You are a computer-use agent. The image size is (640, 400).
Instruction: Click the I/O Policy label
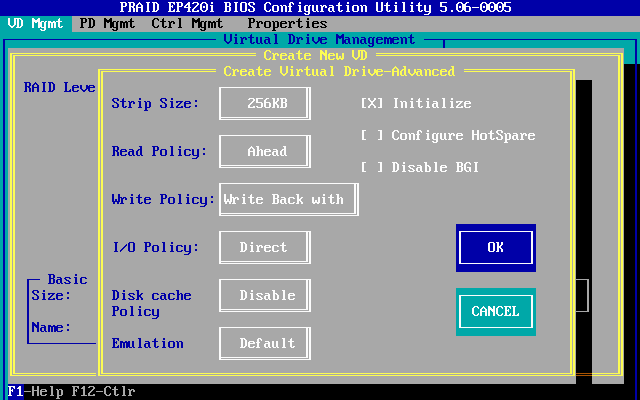(156, 247)
